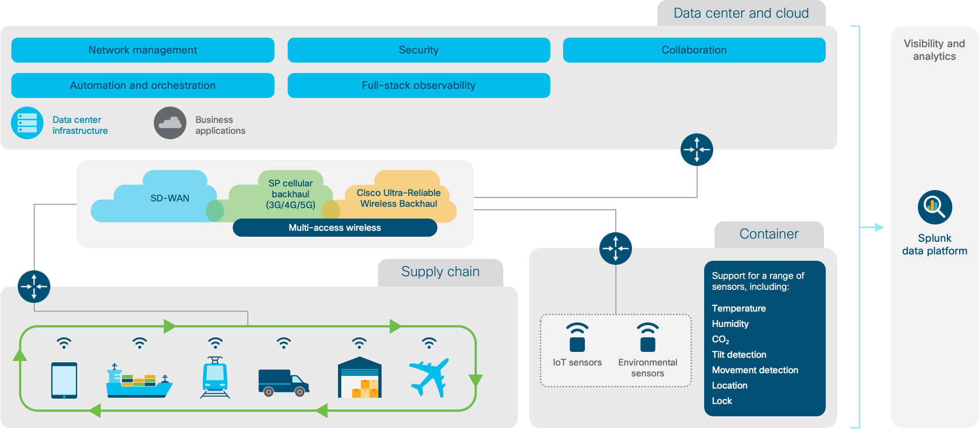Click the Collaboration button

(694, 50)
